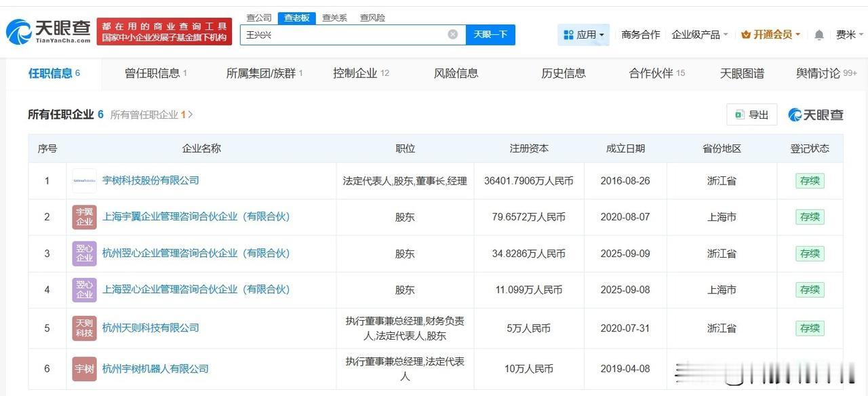
Task: Select the 所有任职企业 6 filter
Action: (x=66, y=115)
